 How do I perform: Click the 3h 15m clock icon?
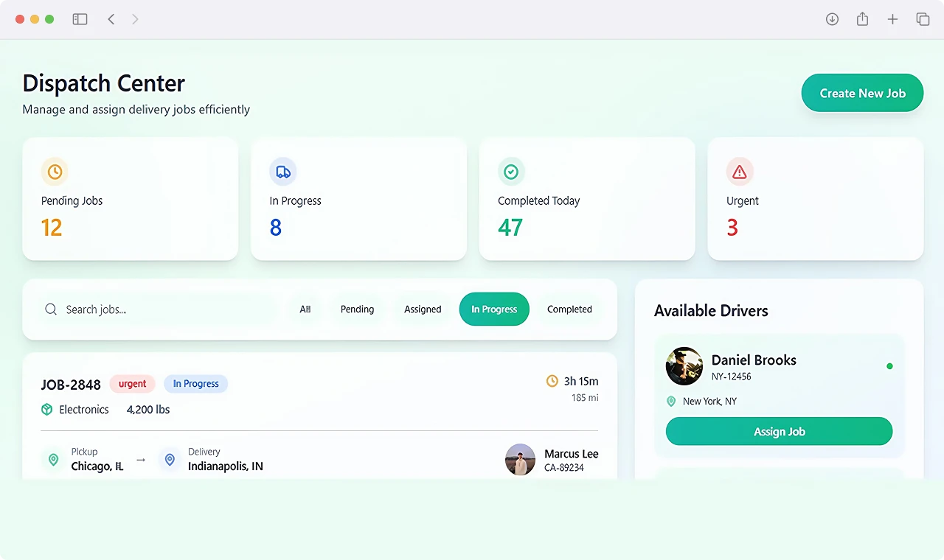(x=552, y=381)
